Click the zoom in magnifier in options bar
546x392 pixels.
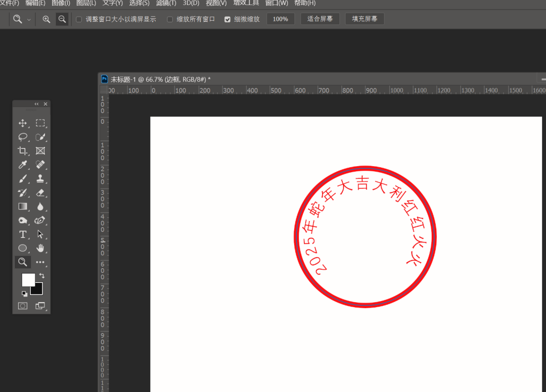click(47, 19)
